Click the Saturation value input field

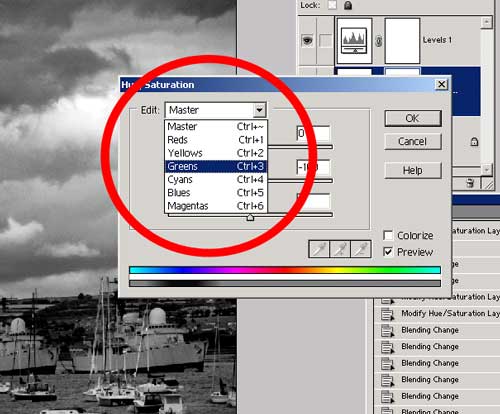[313, 167]
